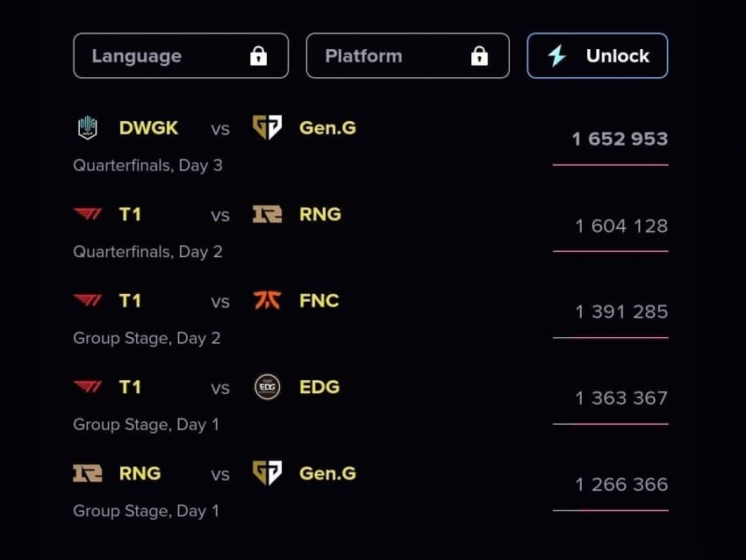The image size is (746, 560).
Task: Click Gen.G logo in Quarterfinals Day 3 match
Action: click(267, 128)
